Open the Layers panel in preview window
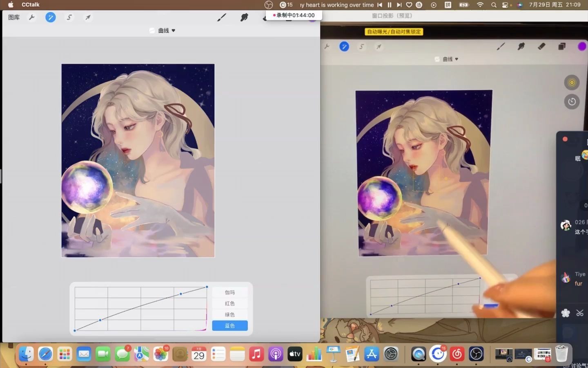Viewport: 588px width, 368px height. (x=562, y=47)
